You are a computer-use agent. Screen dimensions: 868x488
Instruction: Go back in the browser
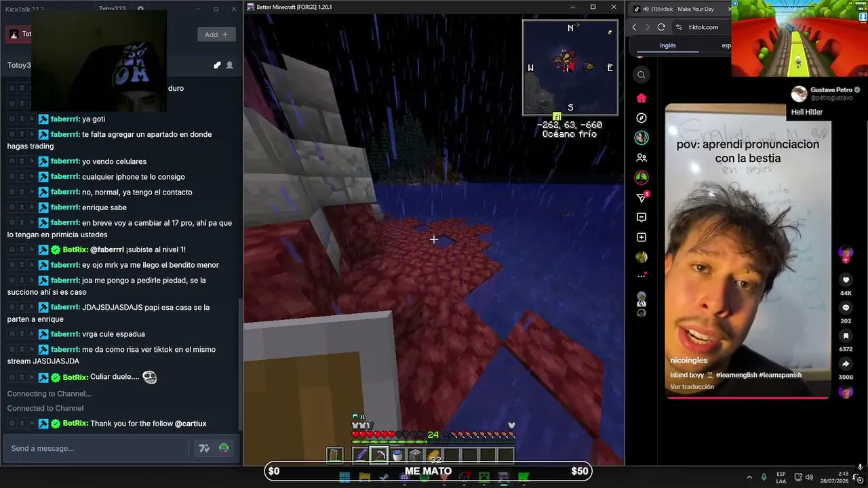coord(635,27)
